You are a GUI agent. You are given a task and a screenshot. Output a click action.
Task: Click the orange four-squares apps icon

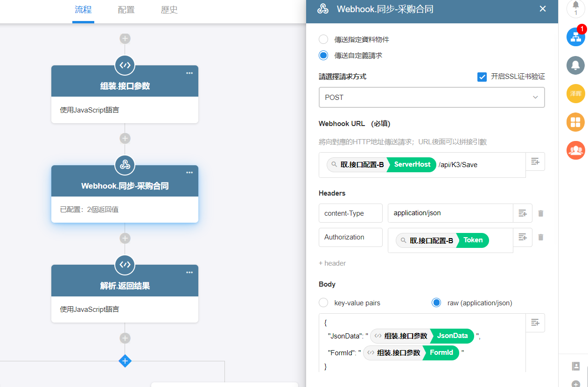coord(575,122)
